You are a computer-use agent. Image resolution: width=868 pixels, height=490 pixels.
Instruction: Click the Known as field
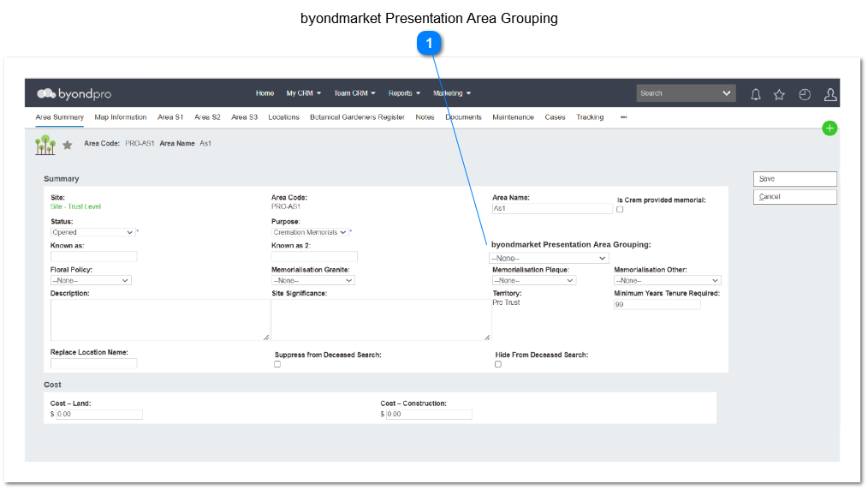(93, 256)
